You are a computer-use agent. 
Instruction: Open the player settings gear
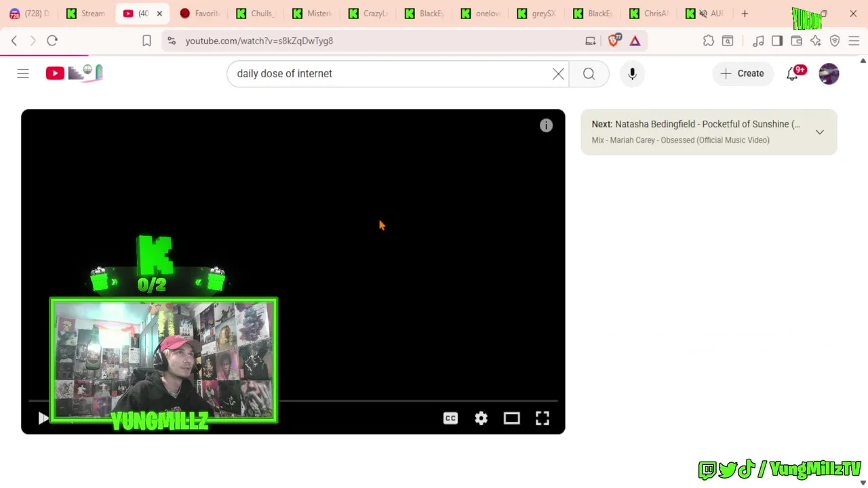(481, 418)
